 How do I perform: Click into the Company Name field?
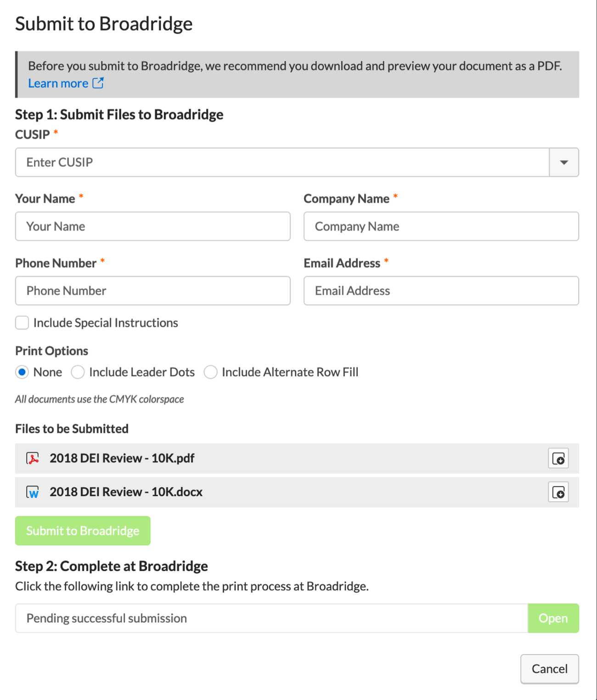pyautogui.click(x=441, y=226)
